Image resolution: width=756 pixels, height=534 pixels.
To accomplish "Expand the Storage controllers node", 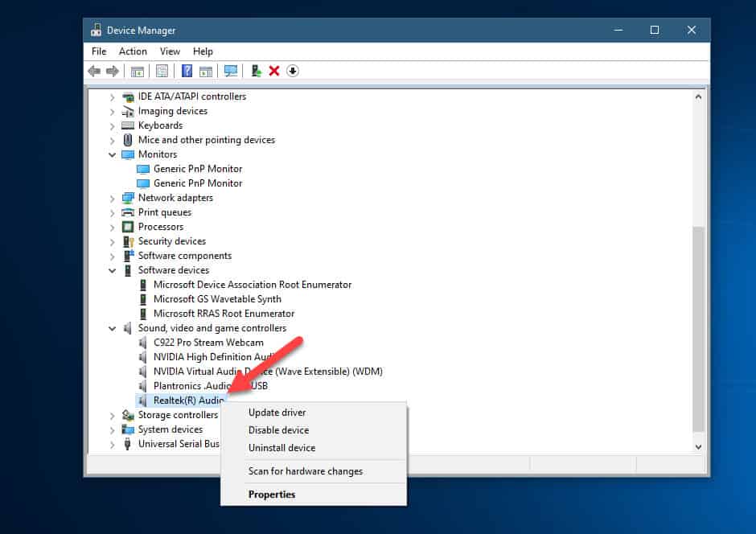I will pyautogui.click(x=112, y=416).
